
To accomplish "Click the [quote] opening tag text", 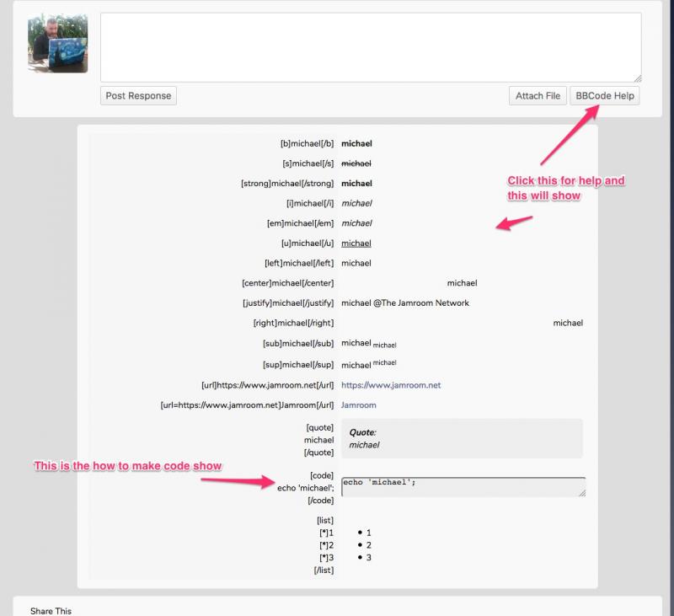I will coord(320,428).
